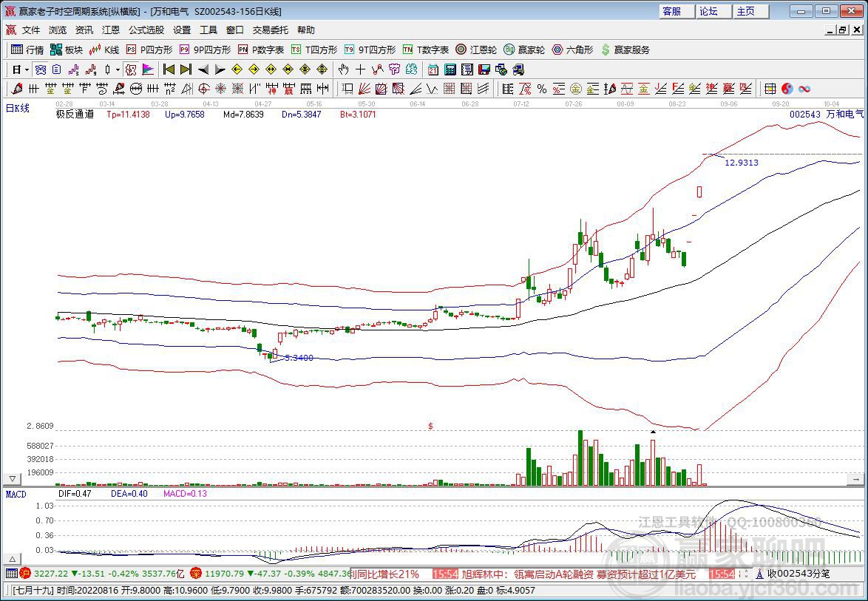868x601 pixels.
Task: Click the yin-yang taiji icon
Action: (x=787, y=89)
